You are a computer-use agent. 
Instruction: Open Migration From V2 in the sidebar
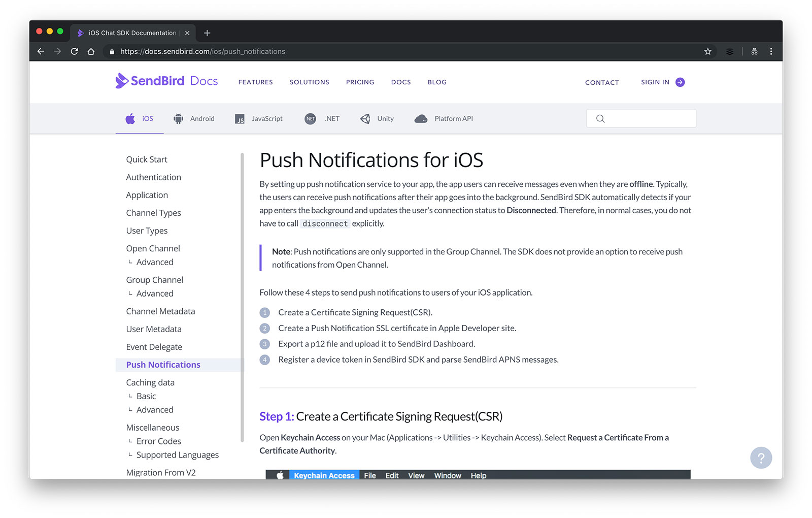[x=161, y=472]
